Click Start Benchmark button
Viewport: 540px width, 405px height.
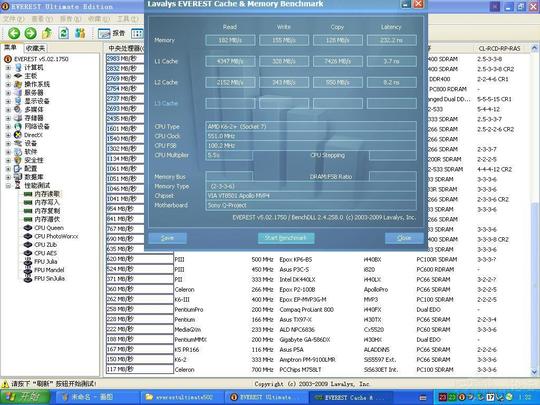tap(286, 238)
